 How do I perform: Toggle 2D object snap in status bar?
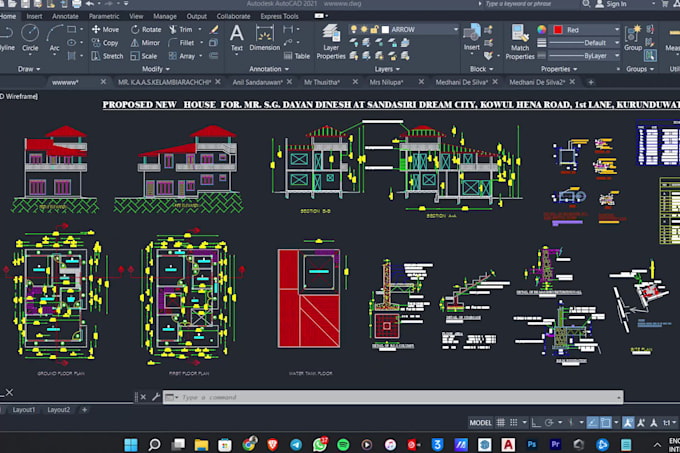pos(605,423)
